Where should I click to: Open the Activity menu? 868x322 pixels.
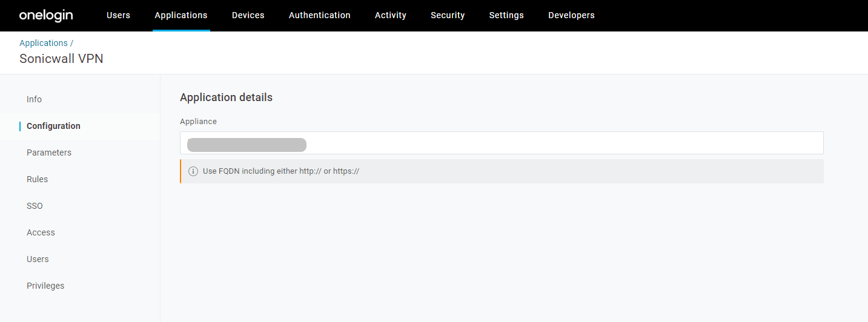click(x=390, y=16)
